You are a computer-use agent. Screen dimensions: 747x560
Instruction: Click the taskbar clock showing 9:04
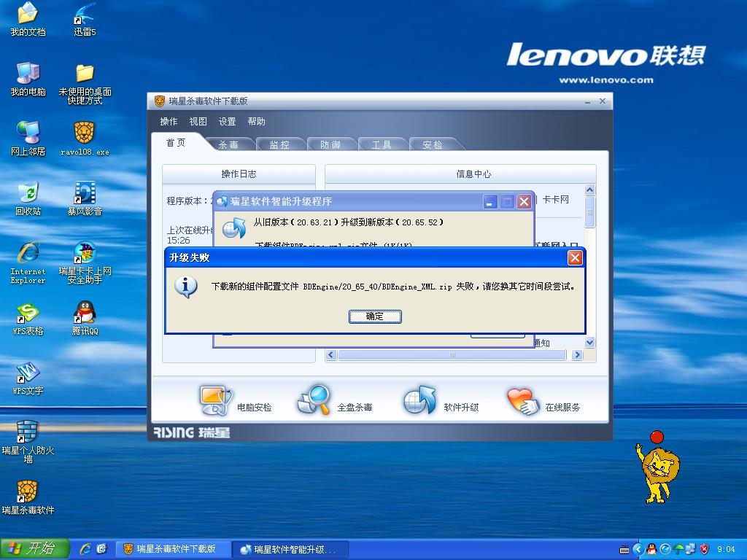(x=726, y=550)
